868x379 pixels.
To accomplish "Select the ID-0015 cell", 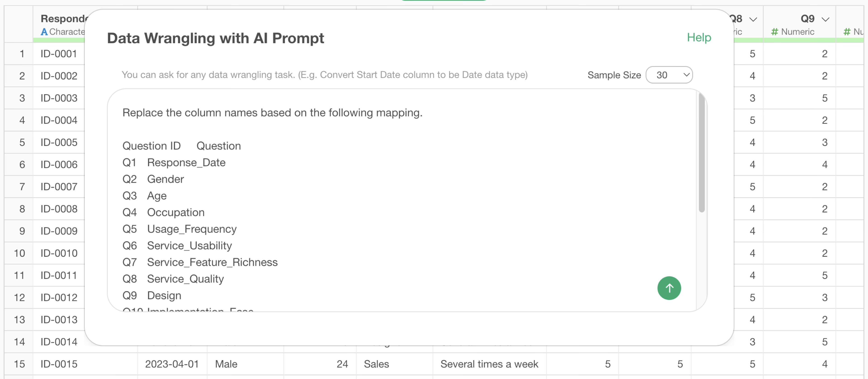I will click(x=59, y=364).
